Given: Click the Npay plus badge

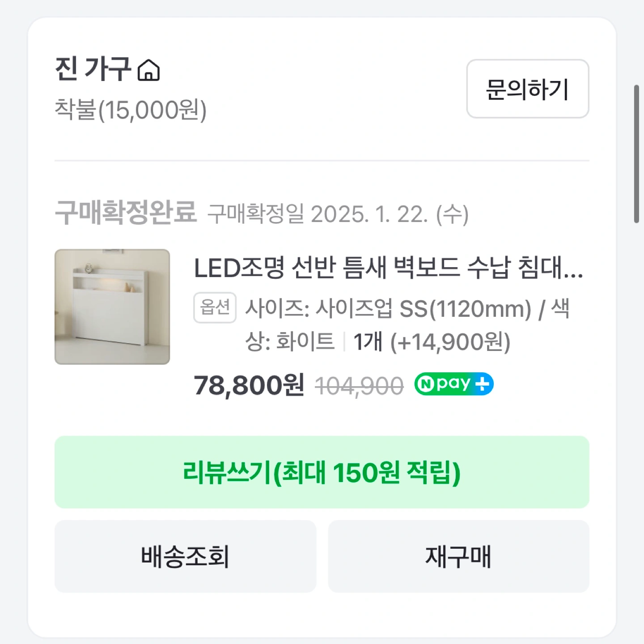Looking at the screenshot, I should [x=453, y=384].
